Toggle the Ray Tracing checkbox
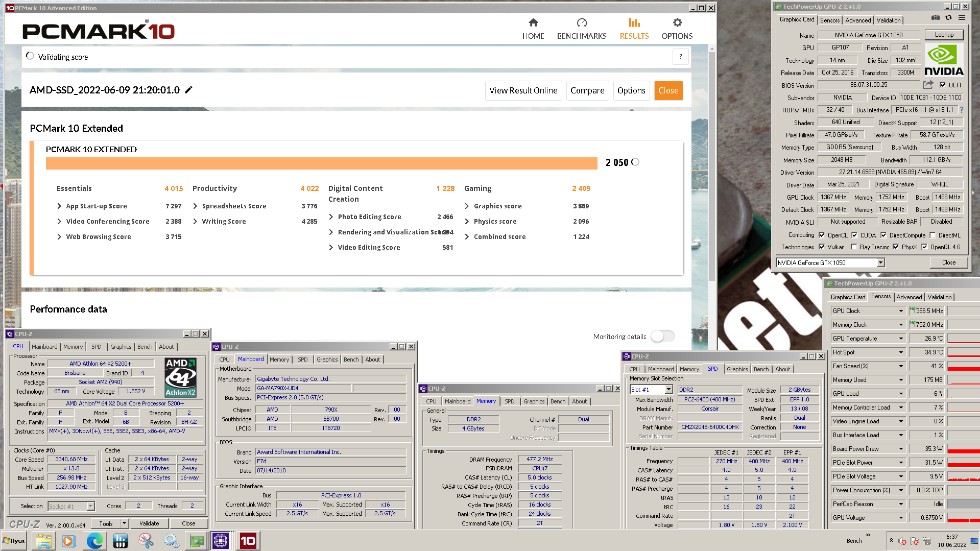This screenshot has height=551, width=980. point(854,247)
